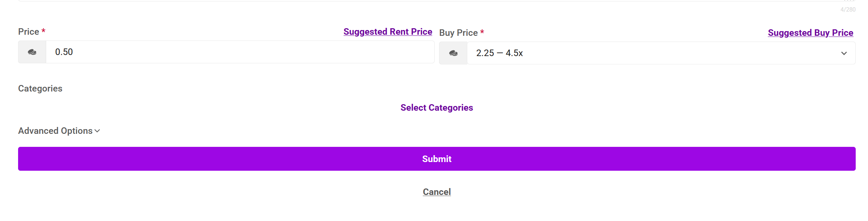Click the Cancel link

437,192
